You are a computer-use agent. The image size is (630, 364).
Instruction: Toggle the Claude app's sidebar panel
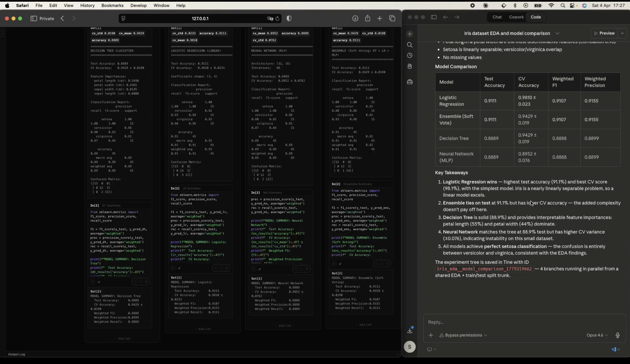(x=434, y=17)
